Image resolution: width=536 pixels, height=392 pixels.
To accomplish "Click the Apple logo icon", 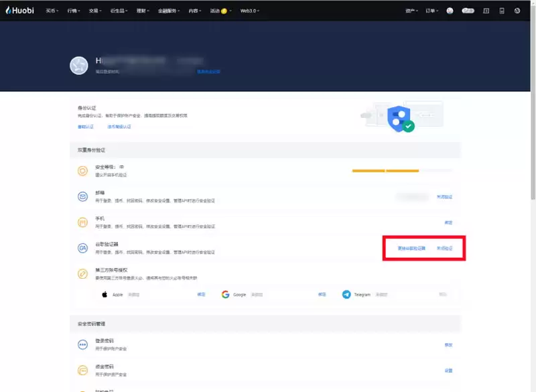I will 105,294.
